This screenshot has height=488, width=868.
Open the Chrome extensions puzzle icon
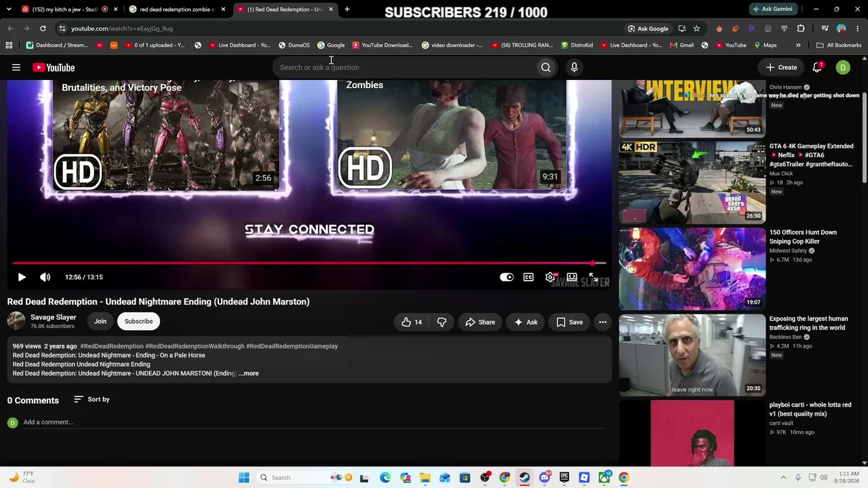(801, 28)
